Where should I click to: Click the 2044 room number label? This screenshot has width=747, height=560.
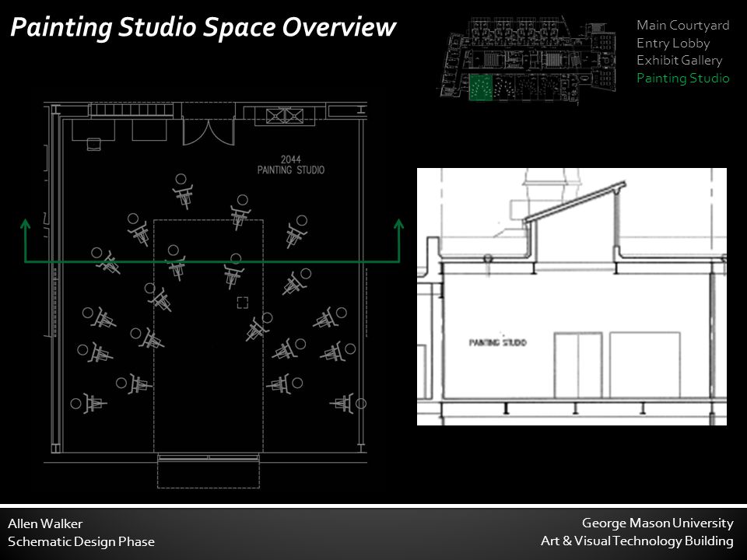tap(290, 159)
